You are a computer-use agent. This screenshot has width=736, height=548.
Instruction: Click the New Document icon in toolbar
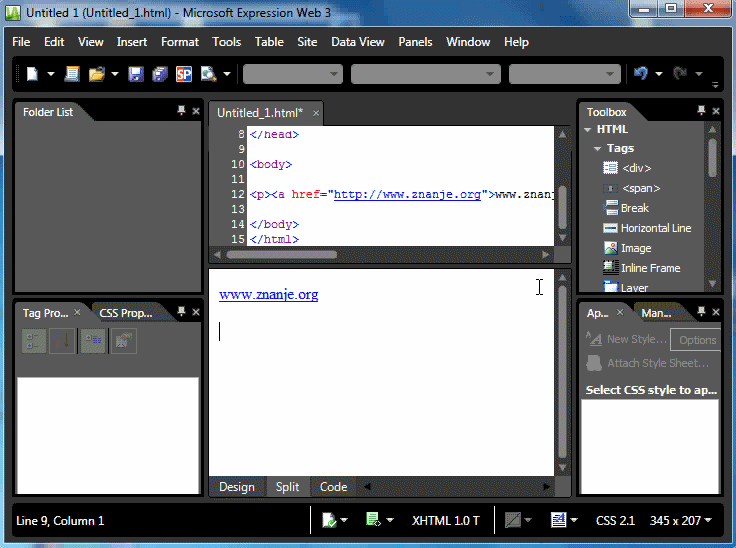pyautogui.click(x=32, y=74)
